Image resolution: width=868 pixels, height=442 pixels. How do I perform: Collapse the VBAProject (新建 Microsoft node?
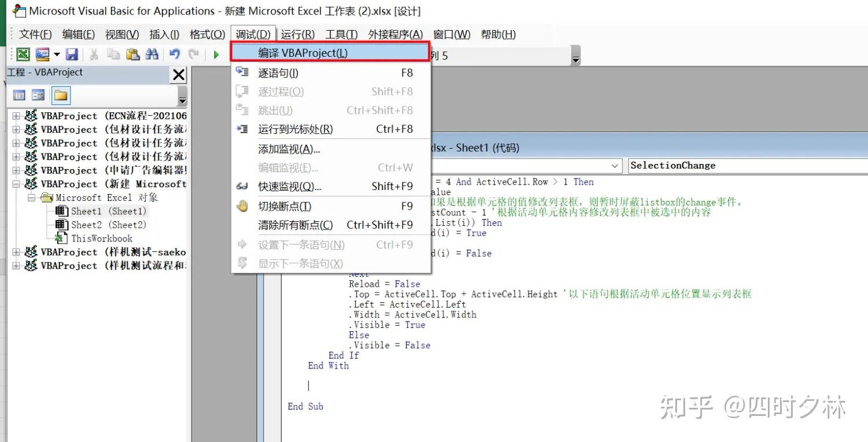pyautogui.click(x=16, y=184)
